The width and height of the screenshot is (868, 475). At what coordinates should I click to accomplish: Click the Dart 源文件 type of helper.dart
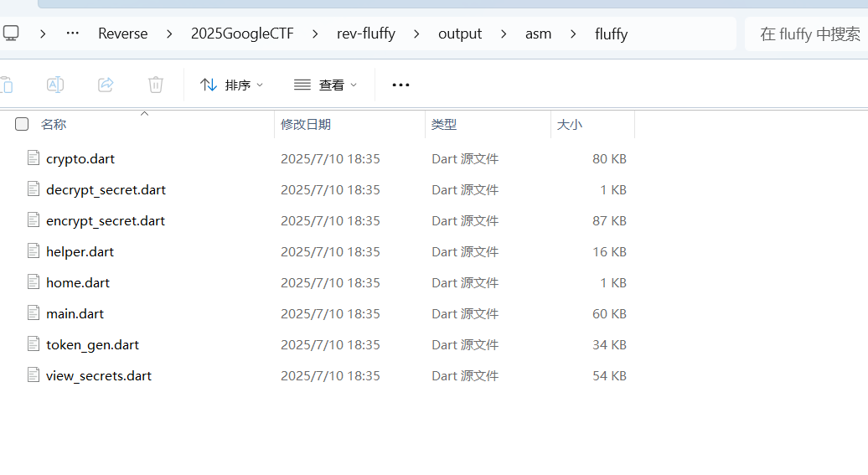tap(465, 252)
